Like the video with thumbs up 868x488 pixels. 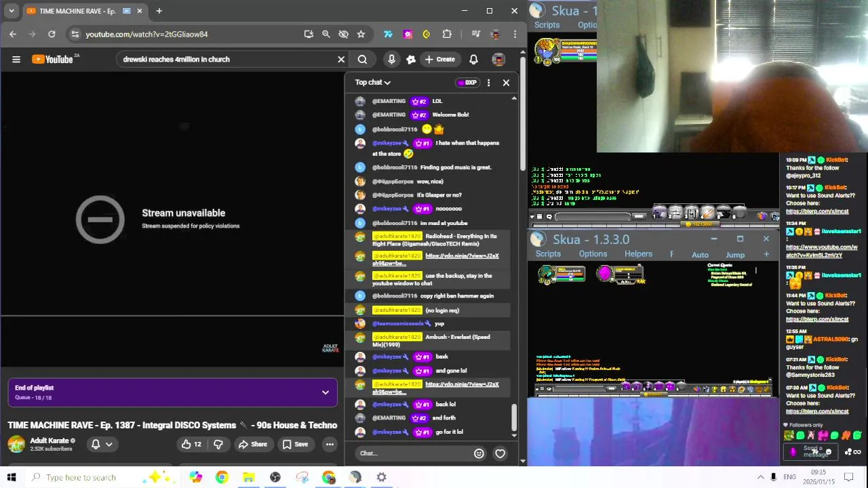tap(191, 445)
